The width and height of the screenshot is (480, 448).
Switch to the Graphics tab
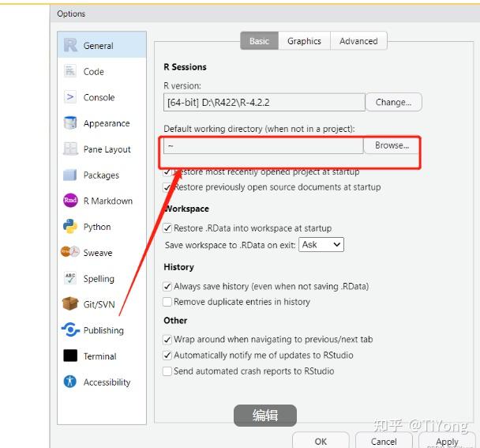click(304, 41)
